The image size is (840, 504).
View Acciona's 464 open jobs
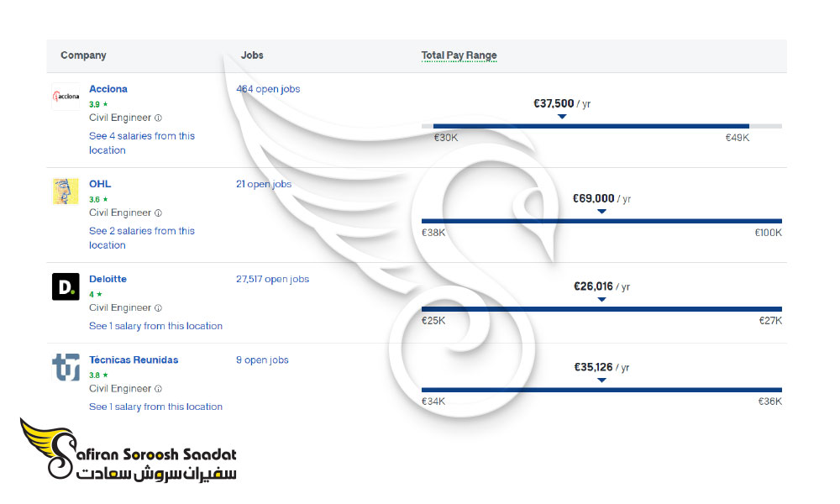pos(268,89)
